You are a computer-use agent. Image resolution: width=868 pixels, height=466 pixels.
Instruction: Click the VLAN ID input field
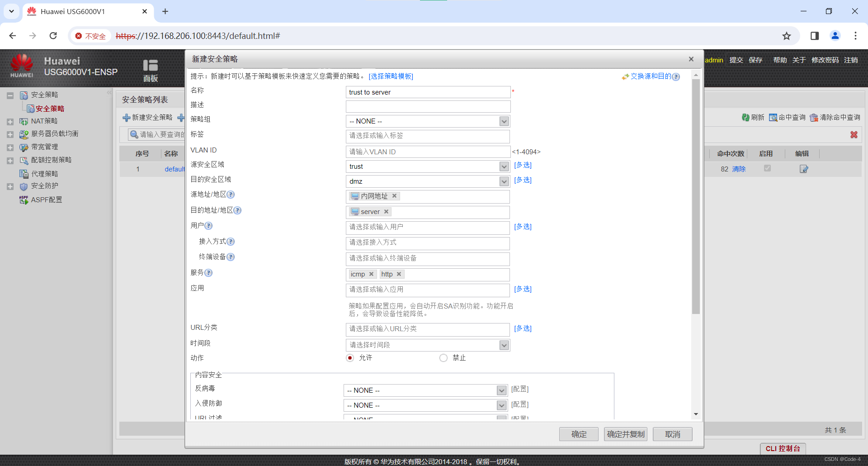point(428,152)
